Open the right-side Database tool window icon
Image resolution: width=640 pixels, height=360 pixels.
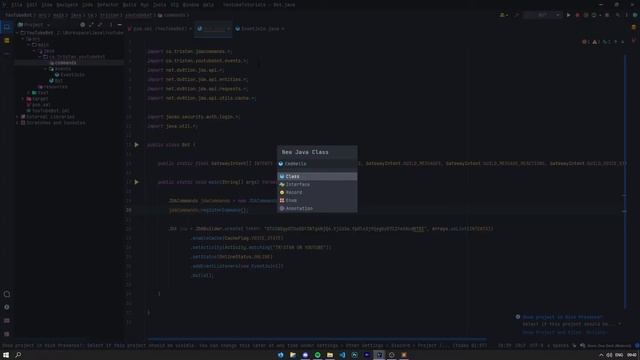(x=634, y=27)
